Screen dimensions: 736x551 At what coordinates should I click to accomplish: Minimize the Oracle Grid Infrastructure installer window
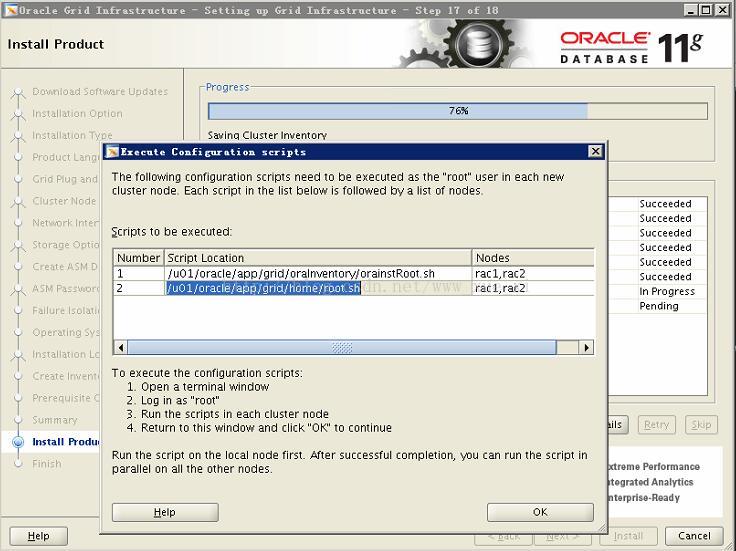pyautogui.click(x=690, y=9)
